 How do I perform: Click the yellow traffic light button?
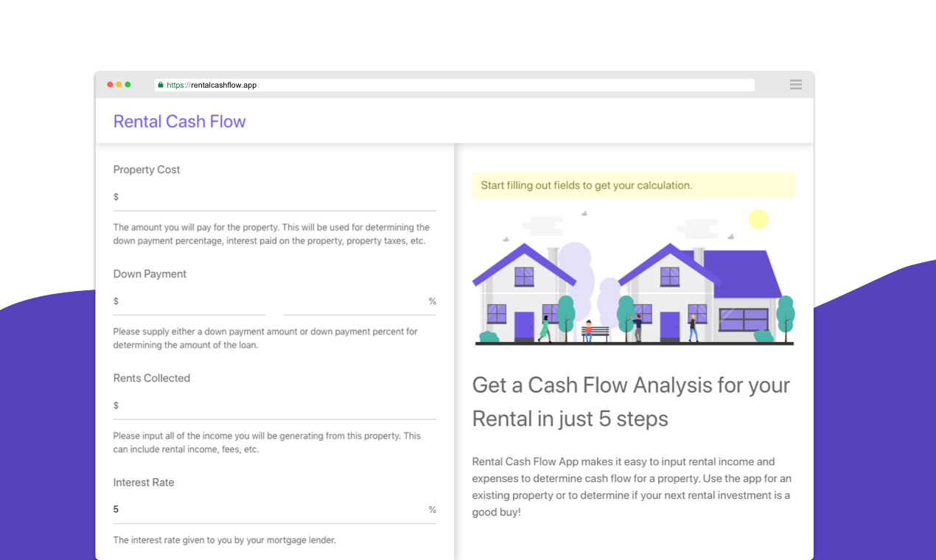tap(119, 84)
